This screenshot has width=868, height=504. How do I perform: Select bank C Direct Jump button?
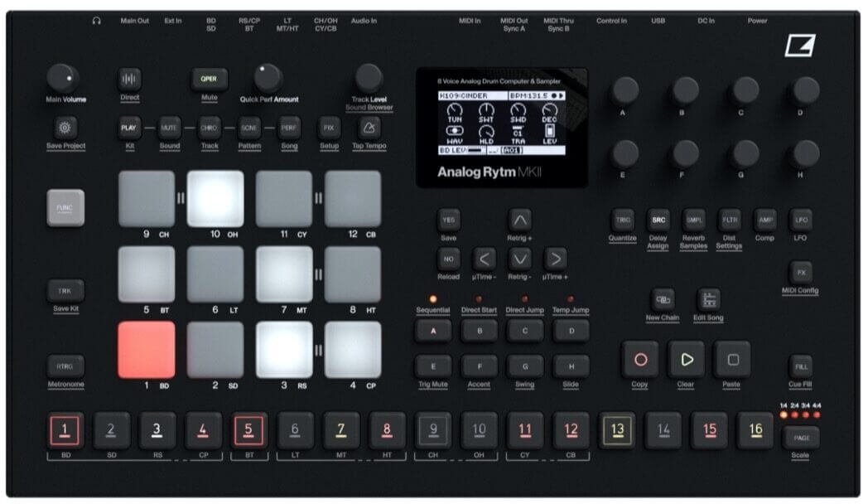tap(525, 331)
